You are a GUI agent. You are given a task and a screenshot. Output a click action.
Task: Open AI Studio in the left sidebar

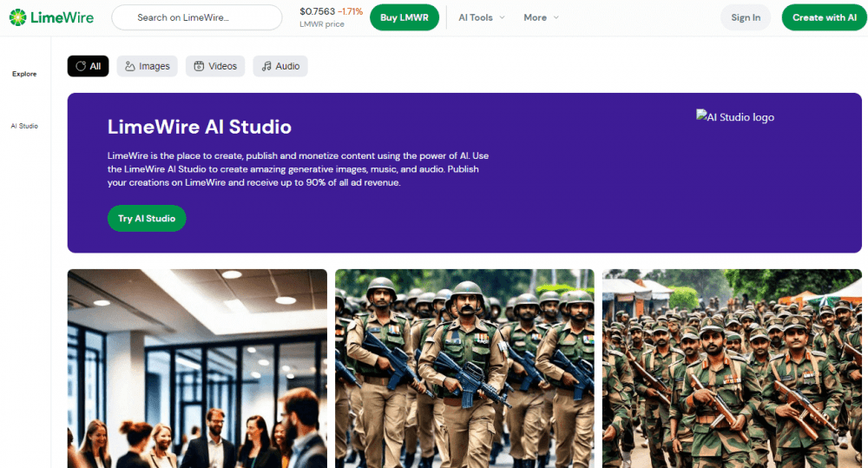click(24, 126)
